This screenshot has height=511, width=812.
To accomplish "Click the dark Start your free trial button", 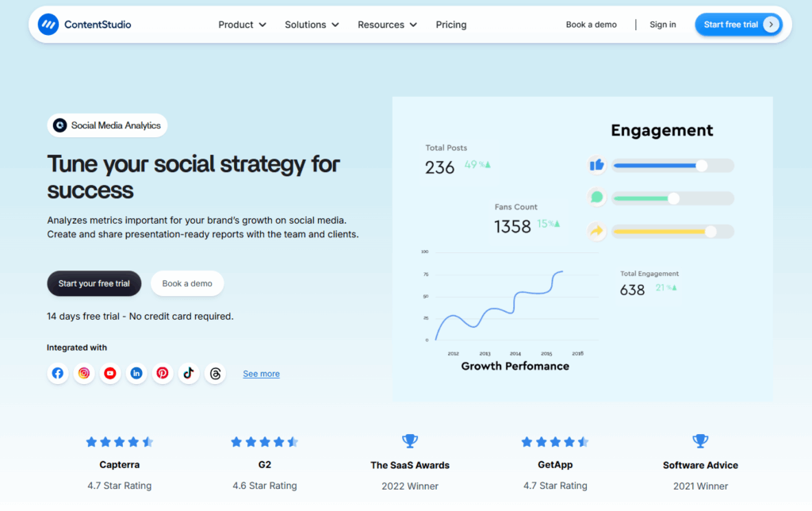I will point(94,283).
